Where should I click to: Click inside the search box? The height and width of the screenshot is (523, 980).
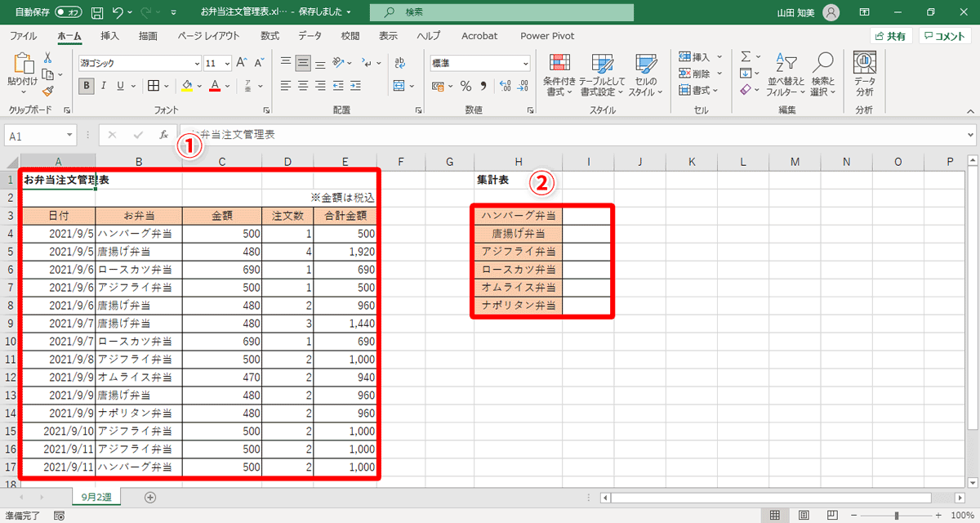[x=501, y=12]
